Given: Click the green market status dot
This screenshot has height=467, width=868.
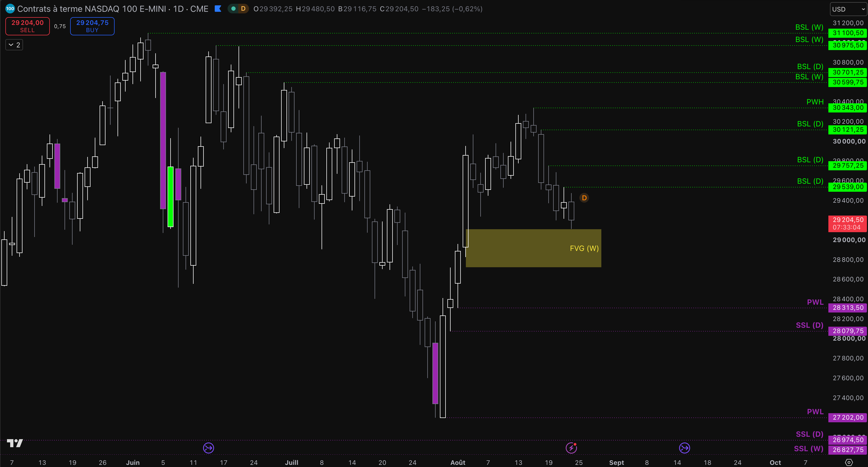Looking at the screenshot, I should point(233,9).
